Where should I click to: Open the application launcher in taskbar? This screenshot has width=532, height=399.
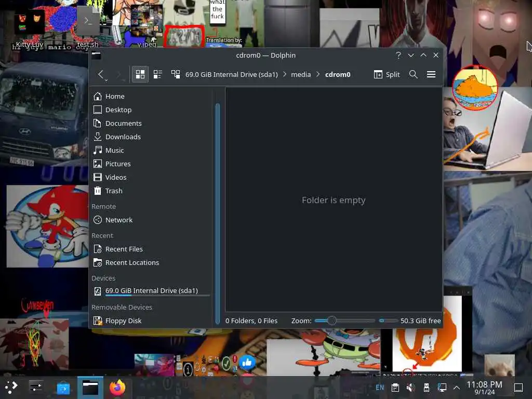tap(11, 388)
